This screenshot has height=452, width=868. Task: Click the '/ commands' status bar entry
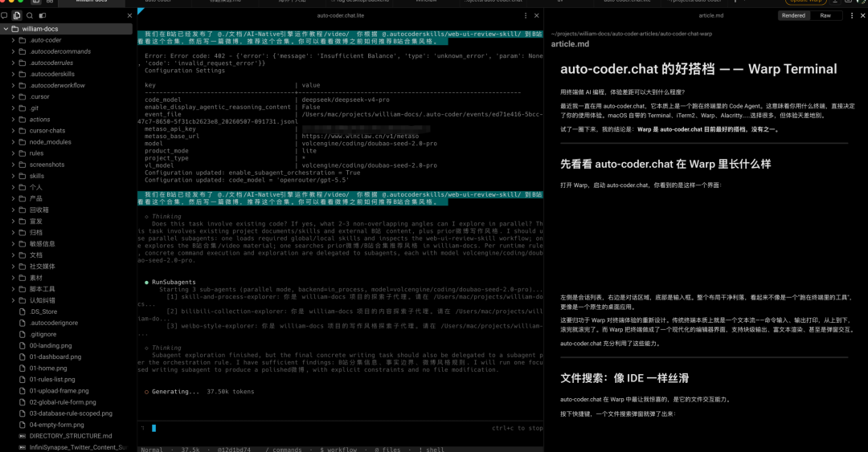[x=284, y=450]
